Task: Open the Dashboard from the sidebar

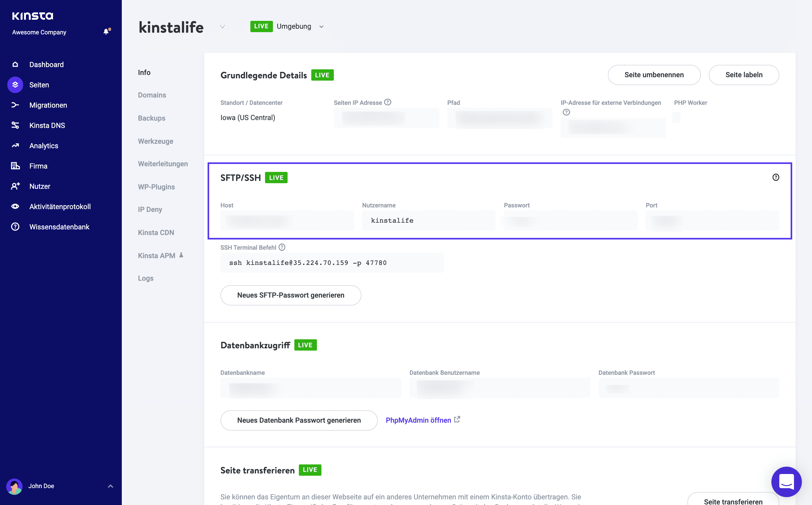Action: [47, 64]
